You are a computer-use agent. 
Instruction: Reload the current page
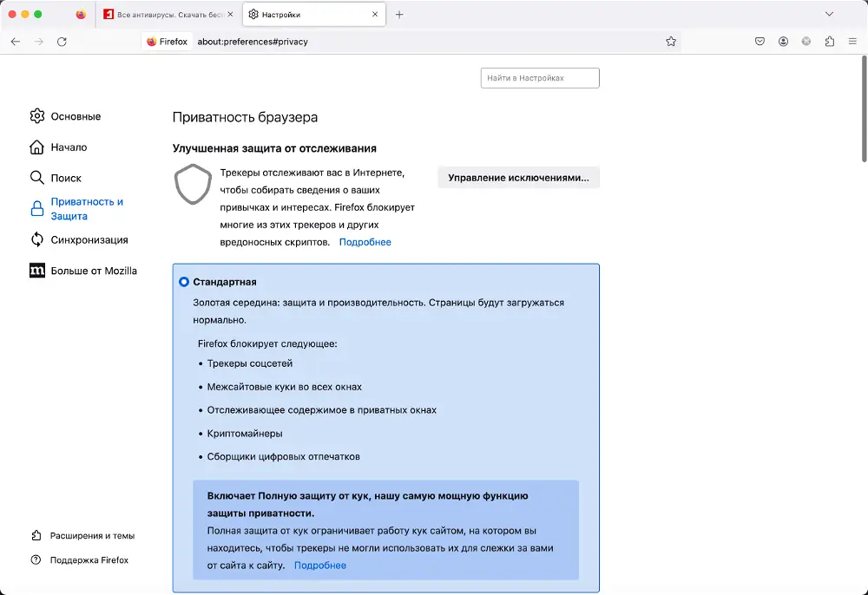click(x=62, y=41)
